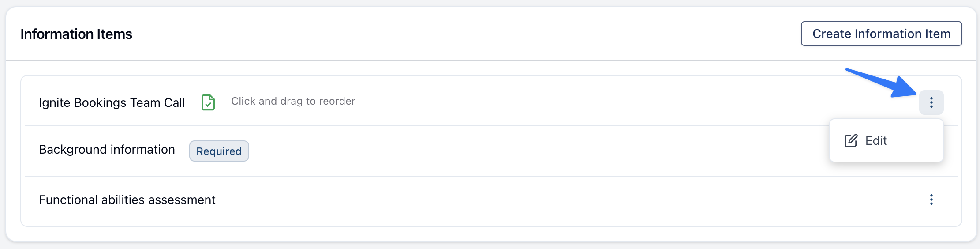Click the 'Click and drag to reorder' hint
Image resolution: width=980 pixels, height=249 pixels.
point(293,101)
